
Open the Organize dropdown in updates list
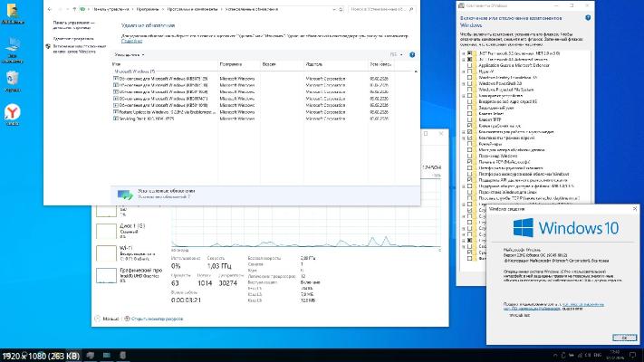131,54
